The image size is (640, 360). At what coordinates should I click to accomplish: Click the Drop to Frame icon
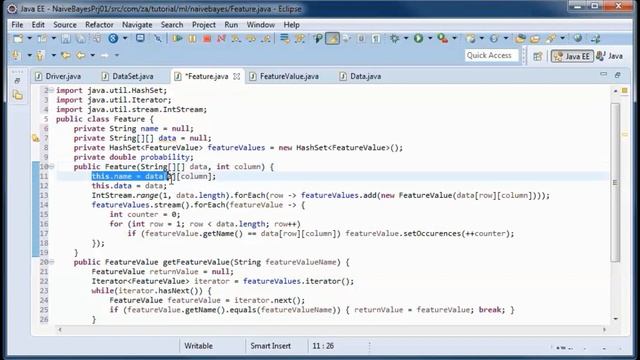pos(284,39)
